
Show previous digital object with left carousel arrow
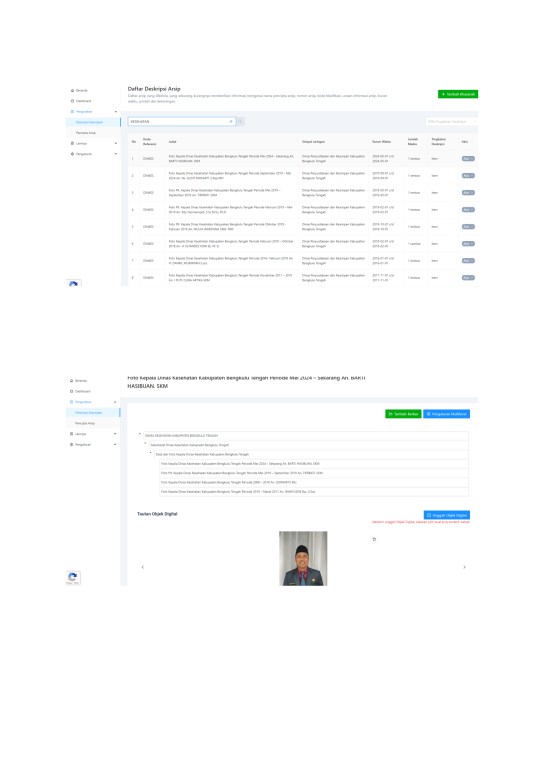(x=142, y=567)
